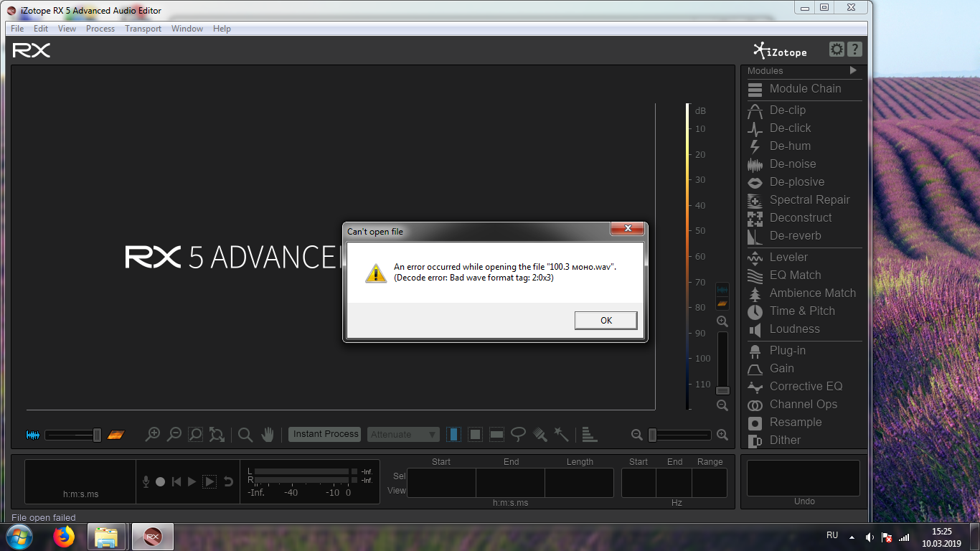Viewport: 980px width, 551px height.
Task: Click the zoom out full tool
Action: 217,435
